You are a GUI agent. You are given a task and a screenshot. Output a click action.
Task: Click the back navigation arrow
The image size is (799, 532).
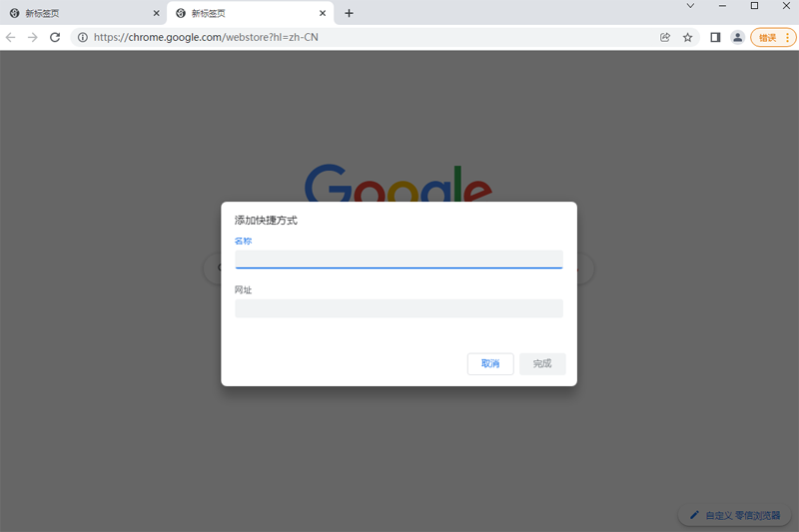coord(11,37)
